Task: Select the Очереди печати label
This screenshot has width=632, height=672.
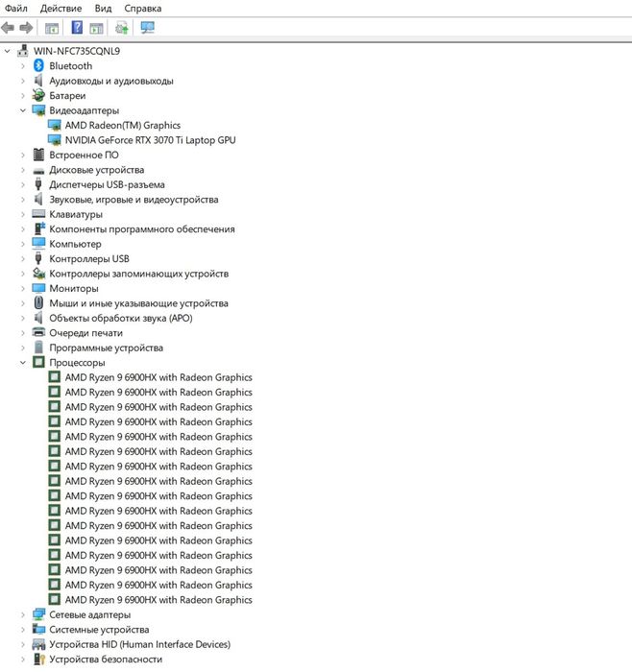Action: click(85, 332)
